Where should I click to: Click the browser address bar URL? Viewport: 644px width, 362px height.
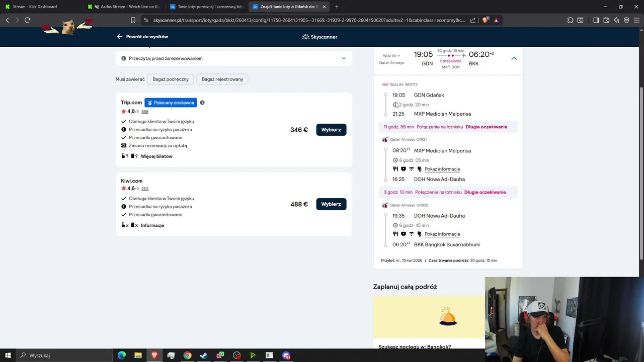[x=309, y=20]
